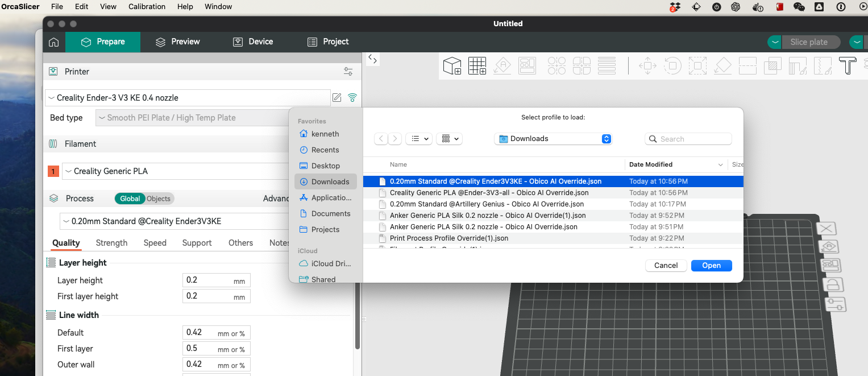This screenshot has height=376, width=868.
Task: Click the Layer height input field
Action: pos(216,280)
